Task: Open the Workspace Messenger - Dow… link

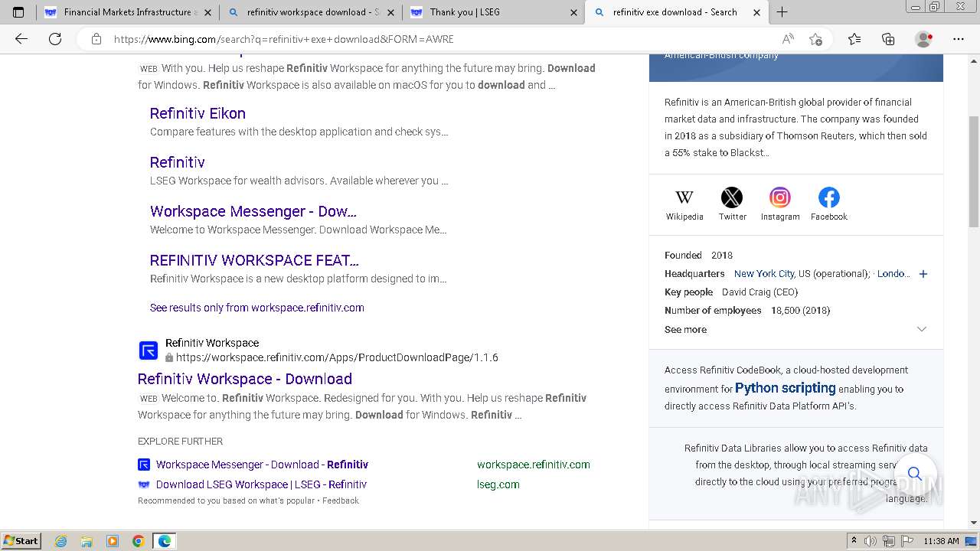Action: pyautogui.click(x=253, y=211)
